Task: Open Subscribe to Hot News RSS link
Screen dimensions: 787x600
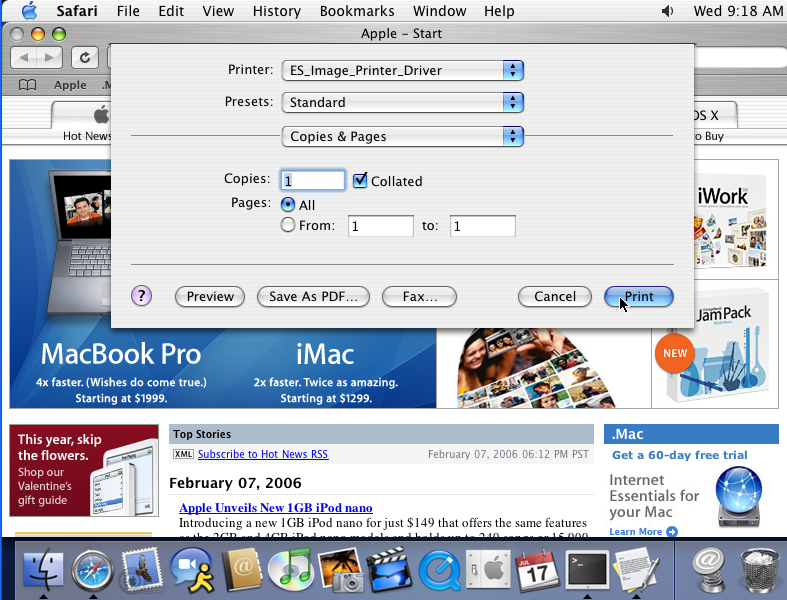Action: pyautogui.click(x=263, y=454)
